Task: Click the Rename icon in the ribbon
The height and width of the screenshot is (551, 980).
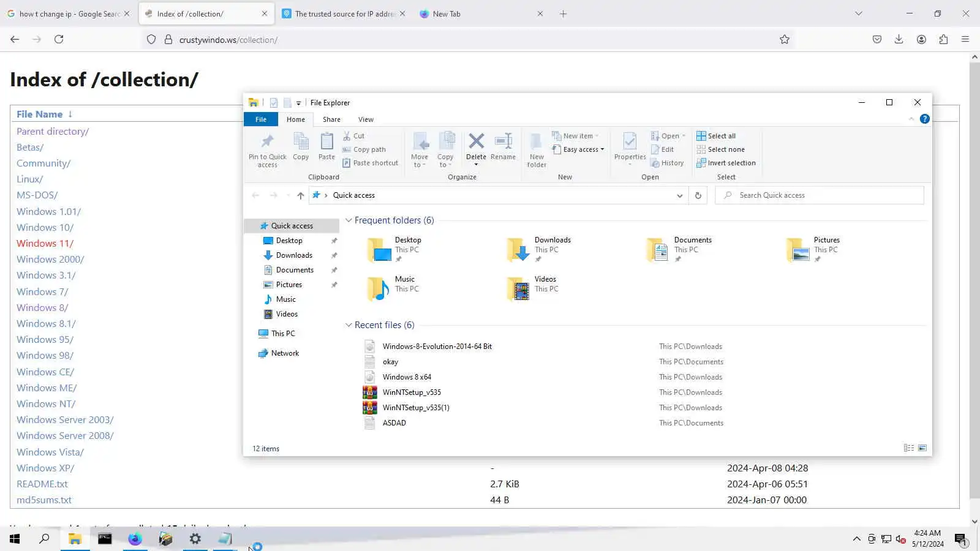Action: pyautogui.click(x=503, y=147)
